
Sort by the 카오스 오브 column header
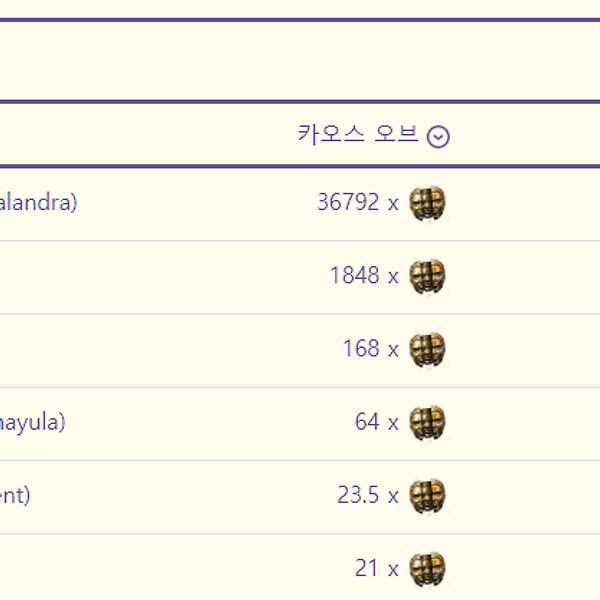point(357,134)
